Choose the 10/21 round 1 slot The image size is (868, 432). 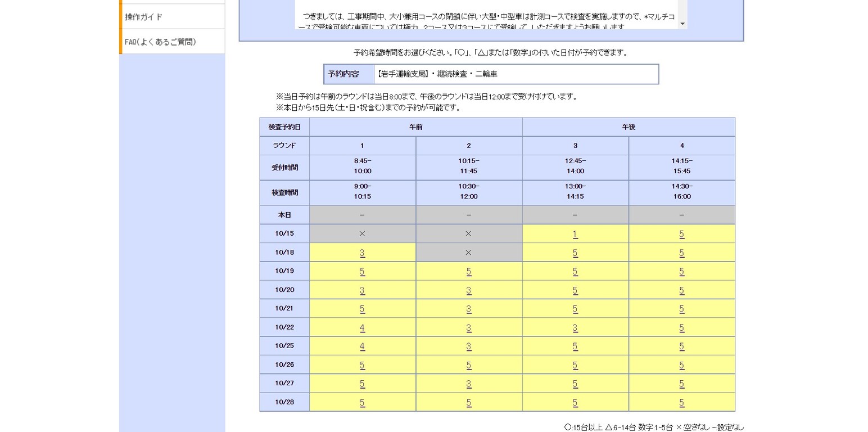pos(362,309)
